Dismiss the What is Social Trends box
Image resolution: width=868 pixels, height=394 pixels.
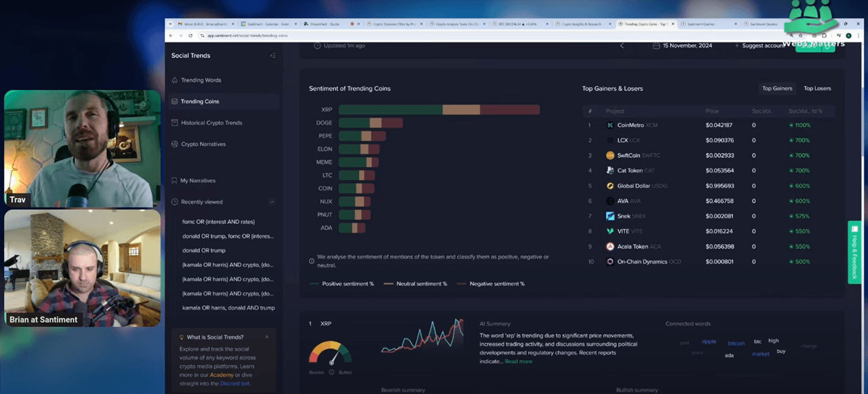[x=267, y=337]
